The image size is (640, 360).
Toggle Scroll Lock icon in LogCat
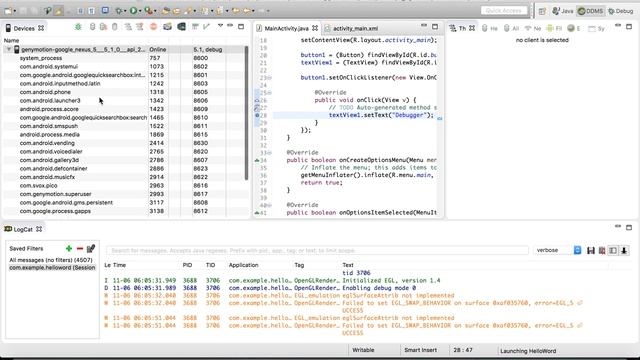tap(624, 250)
